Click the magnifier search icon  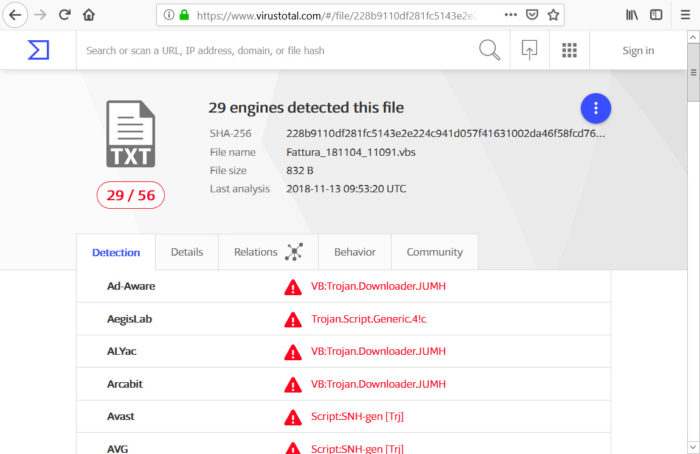point(489,50)
